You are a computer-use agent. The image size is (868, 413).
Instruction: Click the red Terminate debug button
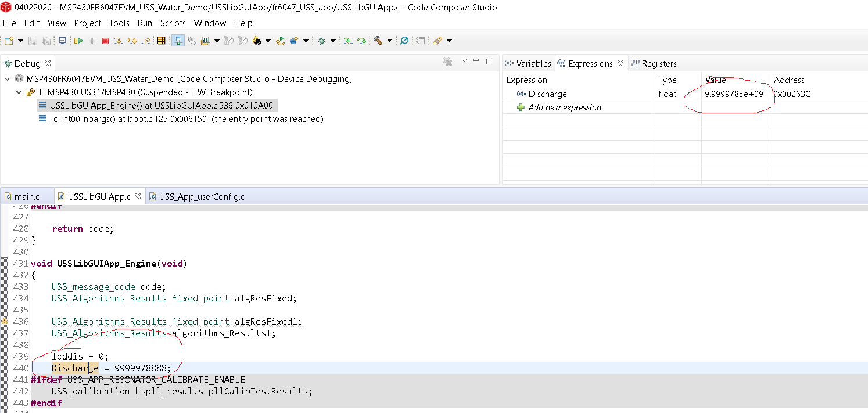[105, 41]
